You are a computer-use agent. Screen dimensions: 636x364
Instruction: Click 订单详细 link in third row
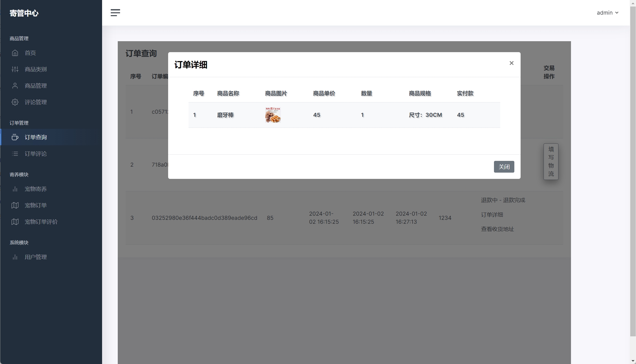point(492,215)
